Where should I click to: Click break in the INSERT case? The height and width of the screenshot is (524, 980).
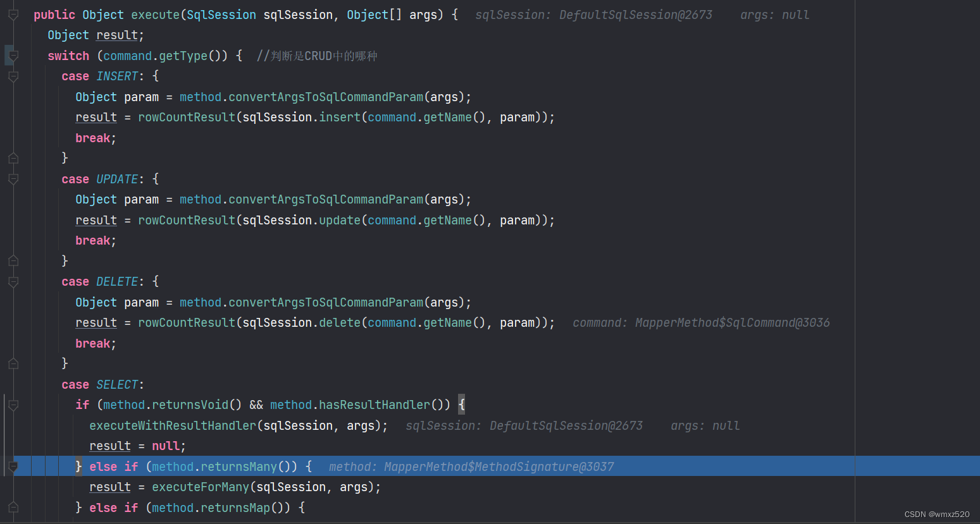click(x=93, y=138)
